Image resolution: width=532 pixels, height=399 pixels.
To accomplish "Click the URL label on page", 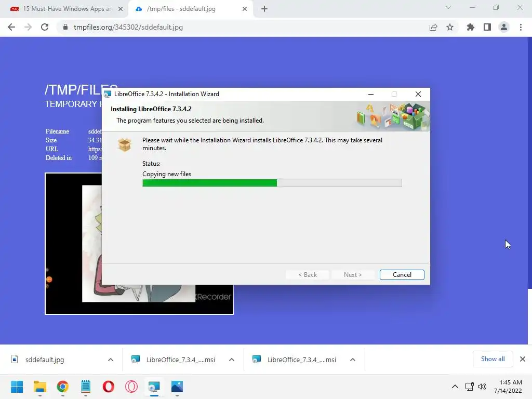I will [51, 149].
